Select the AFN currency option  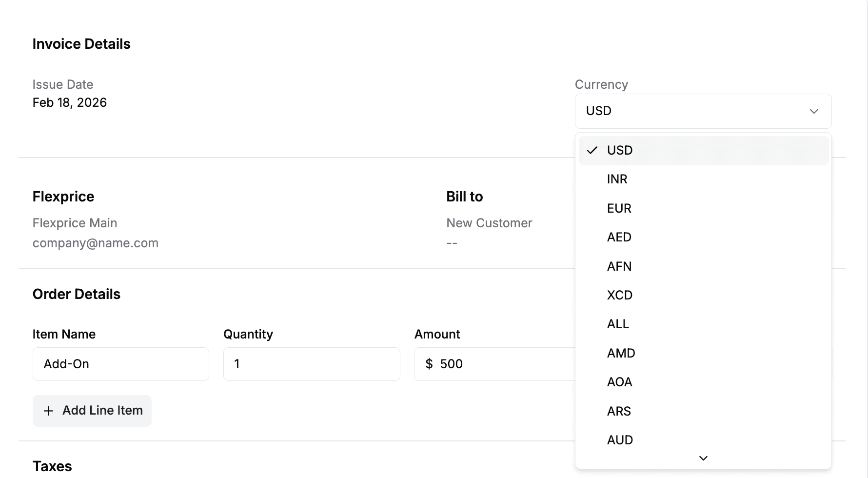tap(619, 266)
